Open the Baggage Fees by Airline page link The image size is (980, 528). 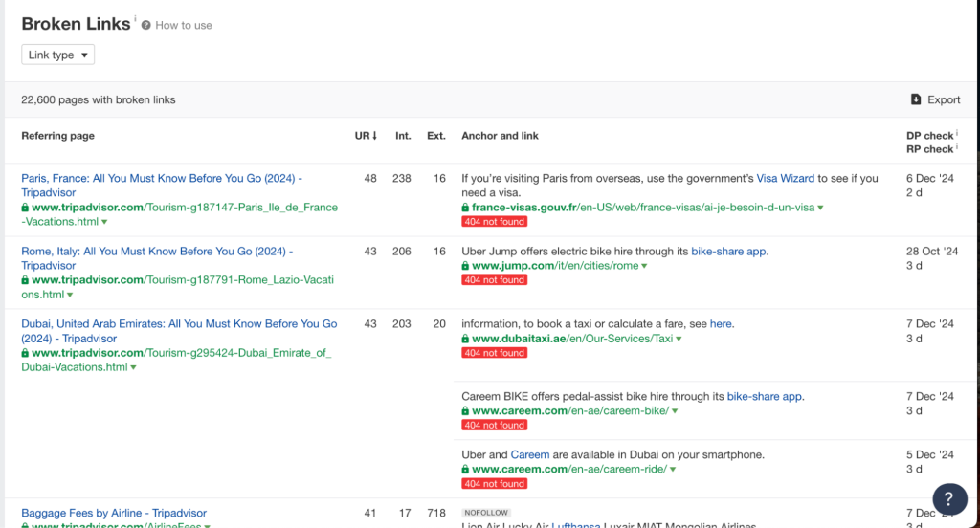coord(114,514)
